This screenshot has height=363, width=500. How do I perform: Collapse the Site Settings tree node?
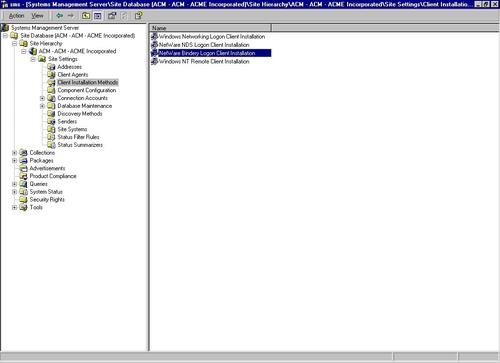click(x=33, y=59)
